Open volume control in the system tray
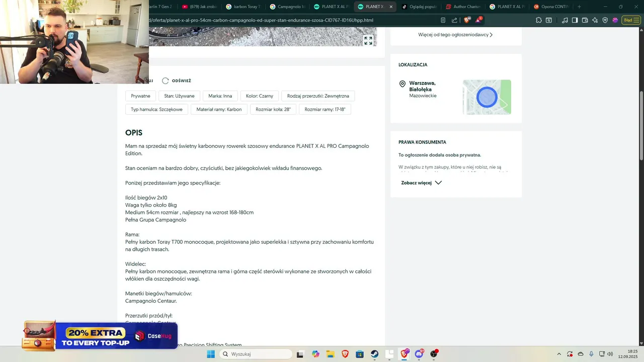 pyautogui.click(x=610, y=354)
